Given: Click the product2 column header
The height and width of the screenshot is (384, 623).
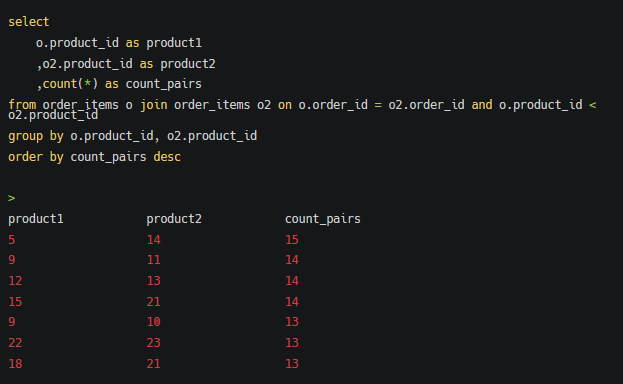Looking at the screenshot, I should click(x=174, y=219).
